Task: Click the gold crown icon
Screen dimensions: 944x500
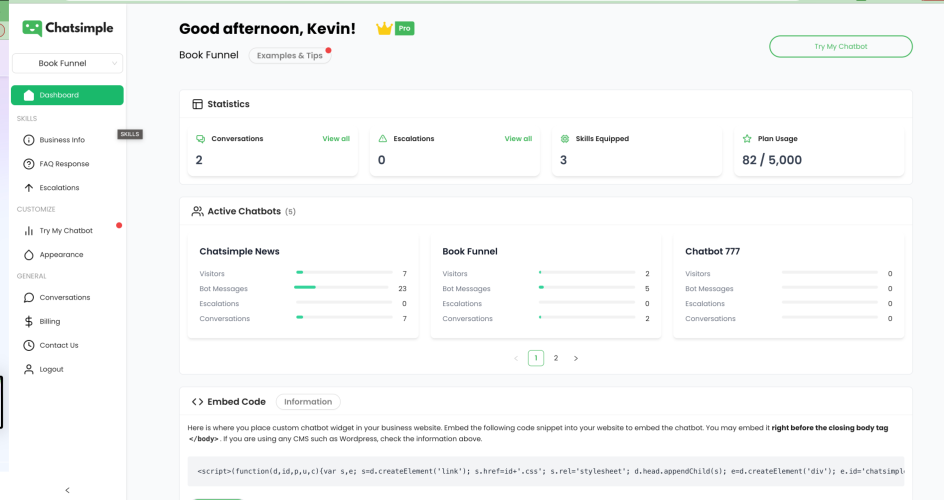Action: coord(384,28)
